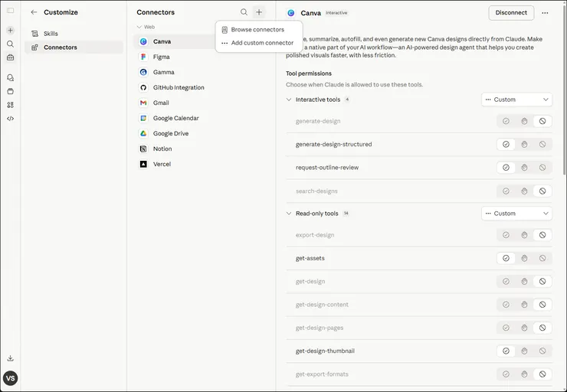Screen dimensions: 567x392
Task: Set get-assets to needs approval
Action: [x=524, y=258]
